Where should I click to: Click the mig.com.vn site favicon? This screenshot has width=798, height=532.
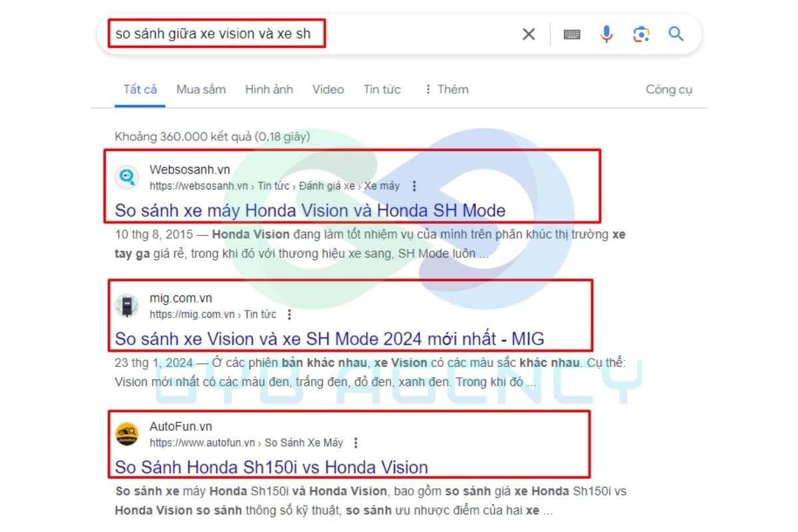point(126,306)
